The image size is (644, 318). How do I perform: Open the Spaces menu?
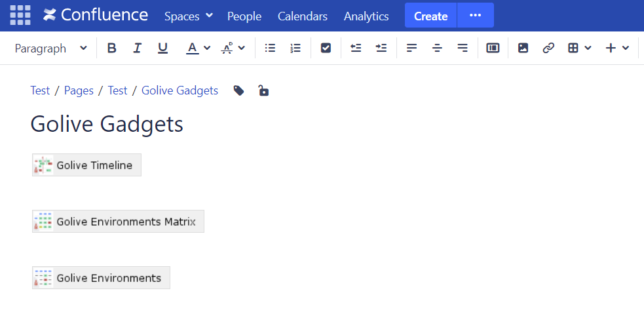click(x=189, y=16)
